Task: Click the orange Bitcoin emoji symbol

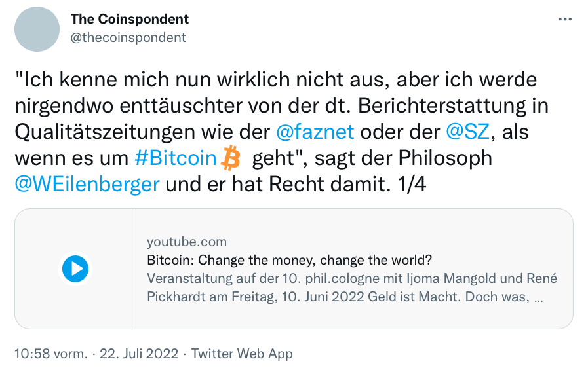Action: coord(230,158)
